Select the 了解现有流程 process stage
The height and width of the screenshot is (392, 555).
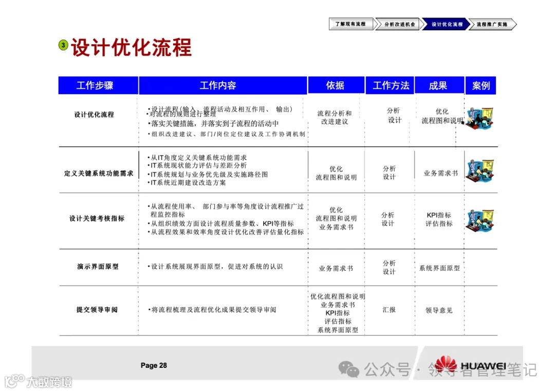[351, 24]
